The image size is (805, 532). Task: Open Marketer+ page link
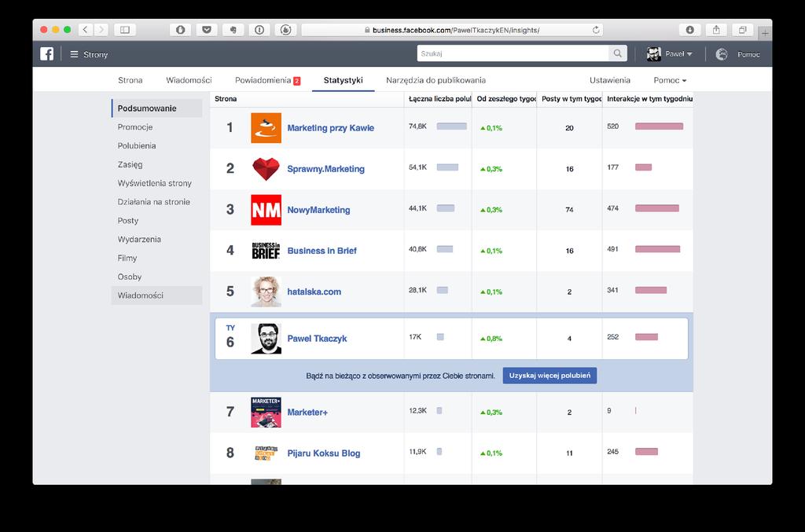[307, 412]
